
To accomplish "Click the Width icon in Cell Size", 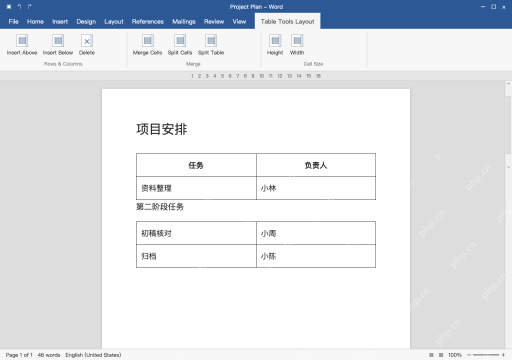I will pos(297,41).
